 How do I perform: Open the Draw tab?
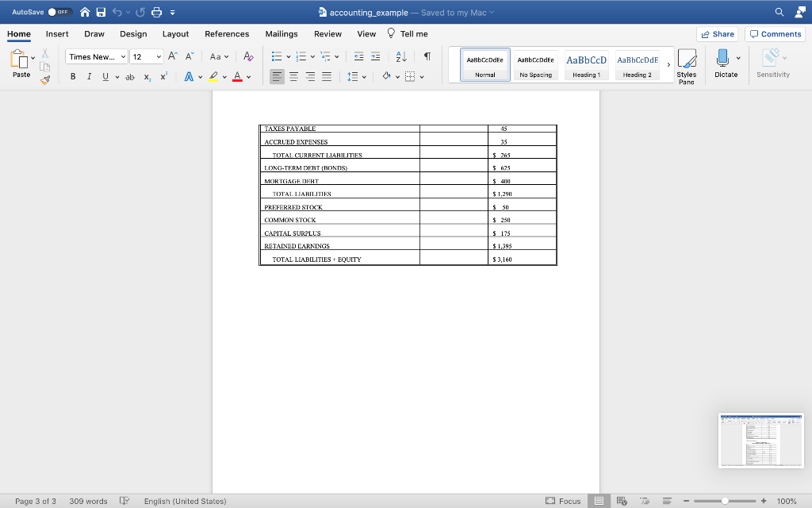point(94,33)
